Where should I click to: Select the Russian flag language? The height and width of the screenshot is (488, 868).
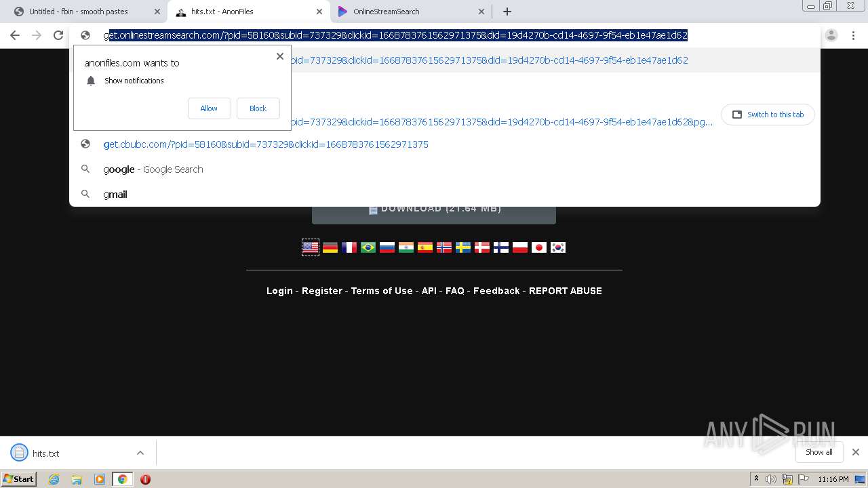click(387, 247)
